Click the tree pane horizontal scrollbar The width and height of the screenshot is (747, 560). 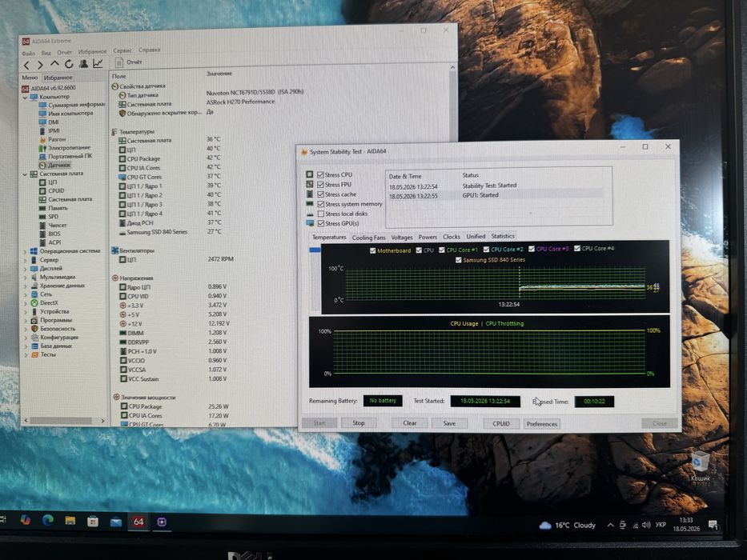click(x=64, y=421)
